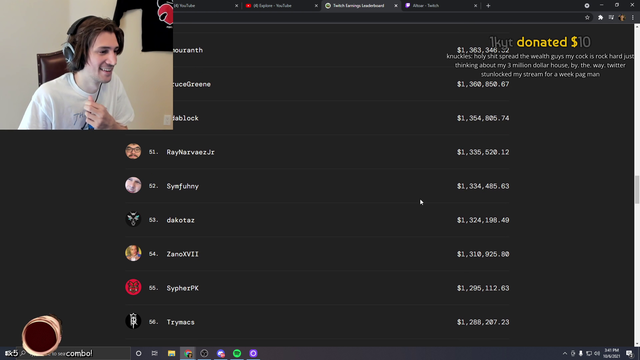Click the dakotaz avatar icon
Screen dimensions: 640x360
point(133,220)
